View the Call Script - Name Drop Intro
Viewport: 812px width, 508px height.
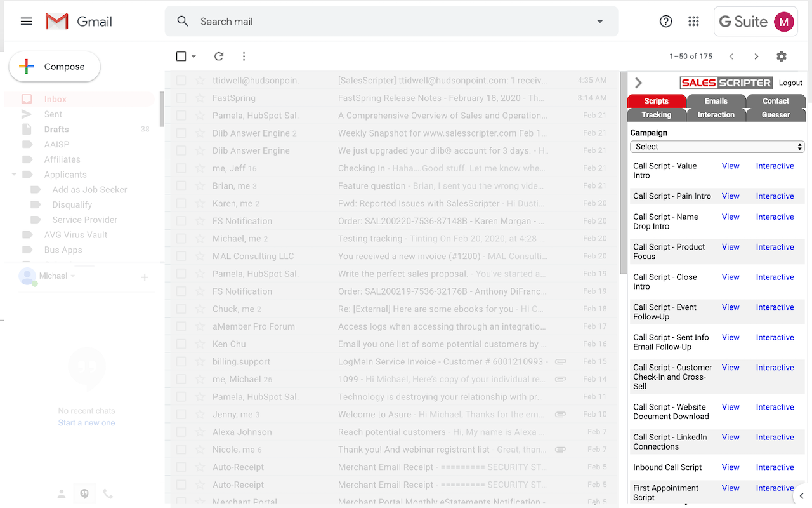click(731, 217)
